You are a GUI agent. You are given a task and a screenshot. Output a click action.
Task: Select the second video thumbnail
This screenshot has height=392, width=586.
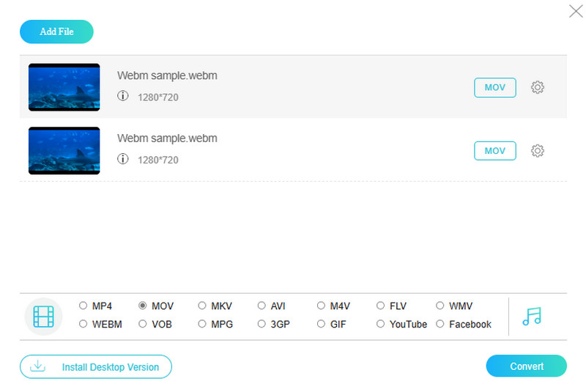[64, 151]
